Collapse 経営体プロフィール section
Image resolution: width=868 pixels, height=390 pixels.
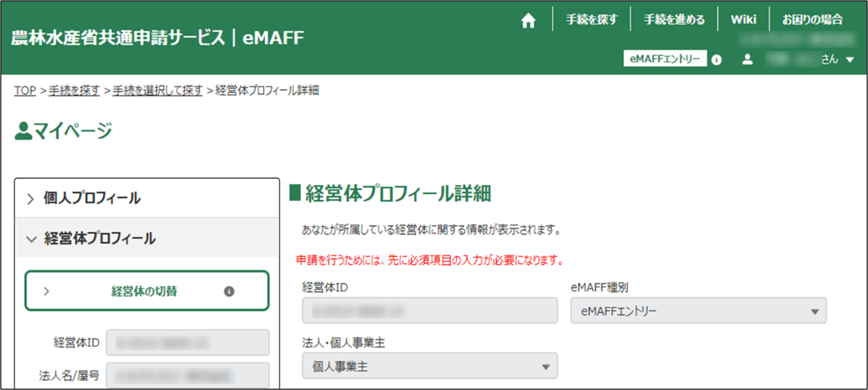[x=99, y=239]
